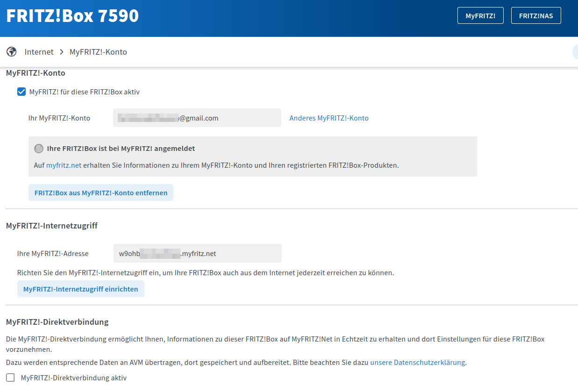Click the grey status indicator LED

tap(39, 149)
